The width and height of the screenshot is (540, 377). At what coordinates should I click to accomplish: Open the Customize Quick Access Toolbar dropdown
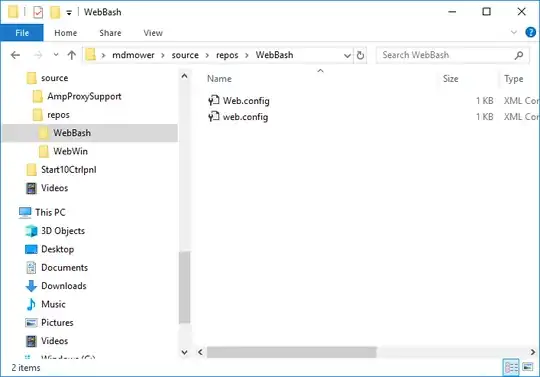click(x=69, y=13)
